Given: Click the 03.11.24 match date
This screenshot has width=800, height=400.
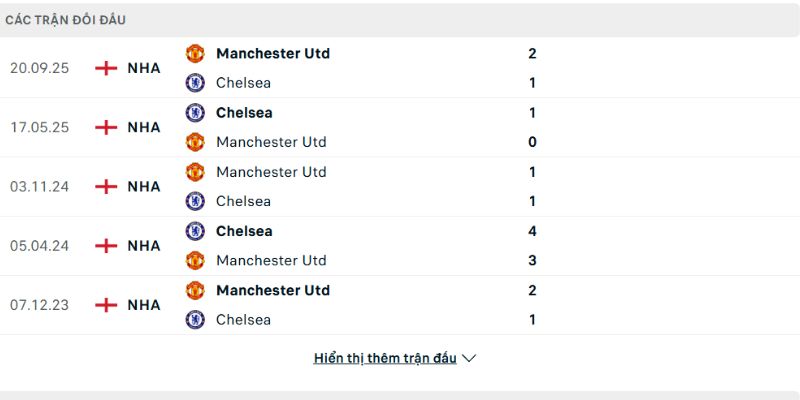Looking at the screenshot, I should click(x=39, y=186).
